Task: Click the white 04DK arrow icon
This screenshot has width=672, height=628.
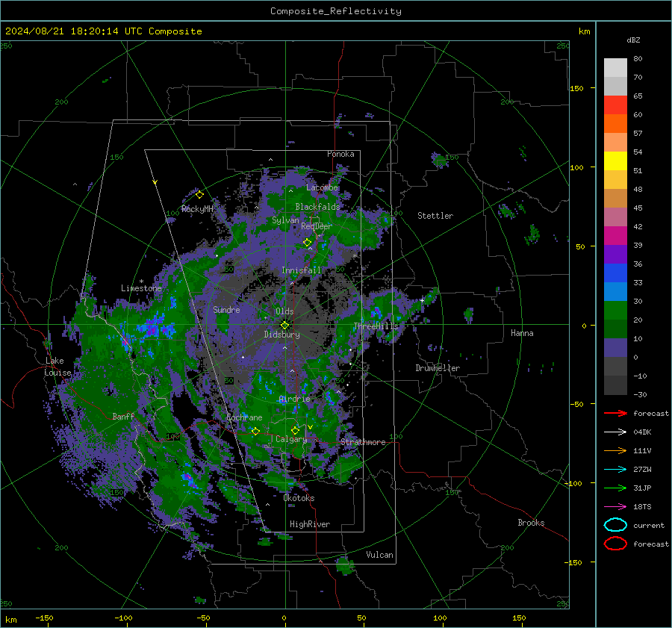Action: (x=615, y=432)
